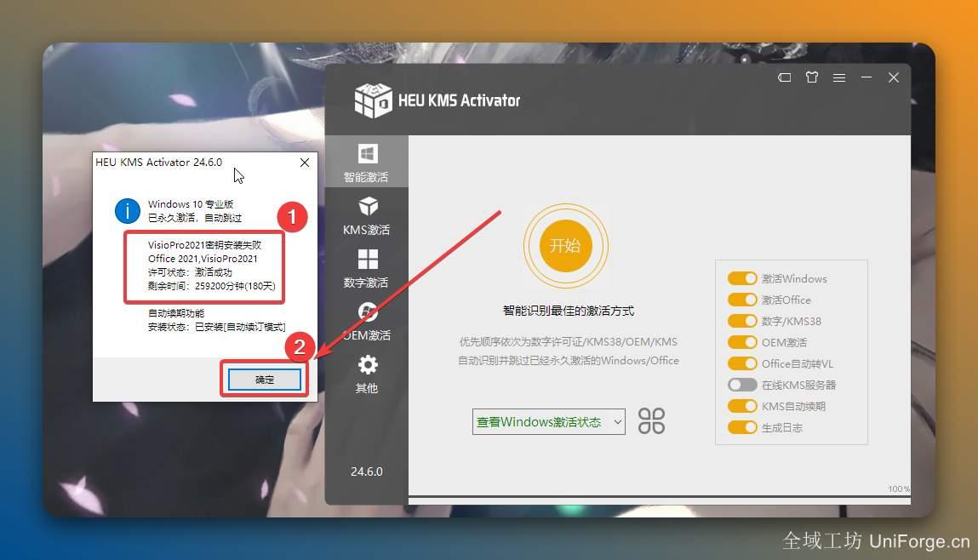Screen dimensions: 978x560
Task: Click the 自动续期功能 line in the dialog
Action: [x=176, y=313]
